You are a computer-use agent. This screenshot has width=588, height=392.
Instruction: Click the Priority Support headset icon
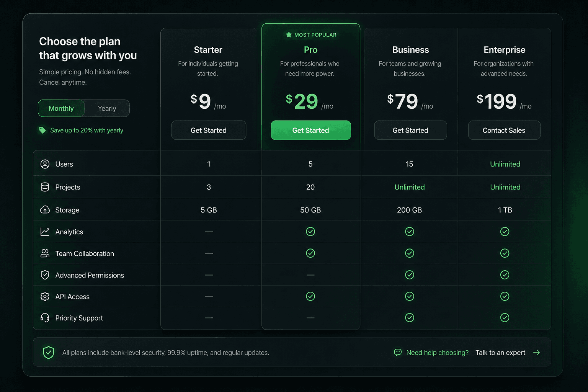pyautogui.click(x=45, y=318)
